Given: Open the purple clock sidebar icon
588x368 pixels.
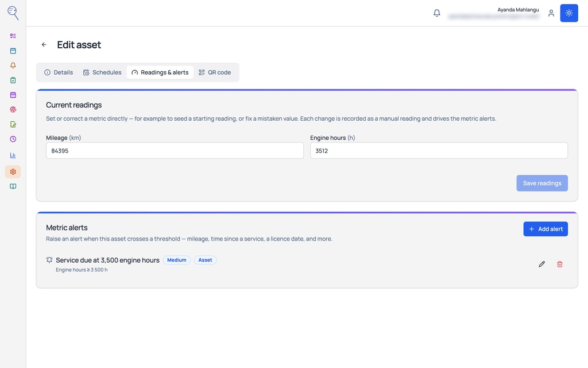Looking at the screenshot, I should point(13,139).
